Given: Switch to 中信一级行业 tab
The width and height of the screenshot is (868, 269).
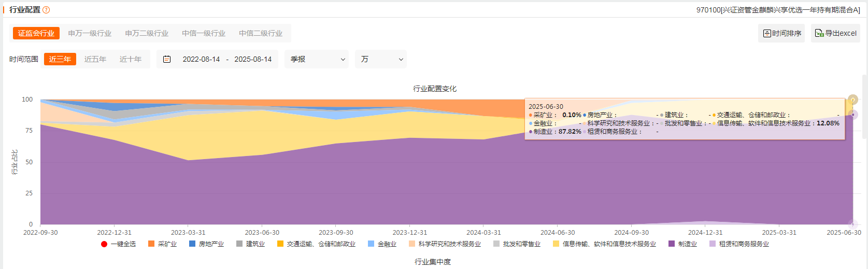Looking at the screenshot, I should [204, 33].
